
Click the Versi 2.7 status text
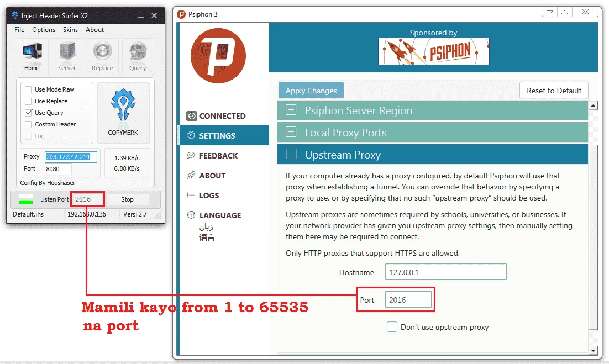pos(135,214)
